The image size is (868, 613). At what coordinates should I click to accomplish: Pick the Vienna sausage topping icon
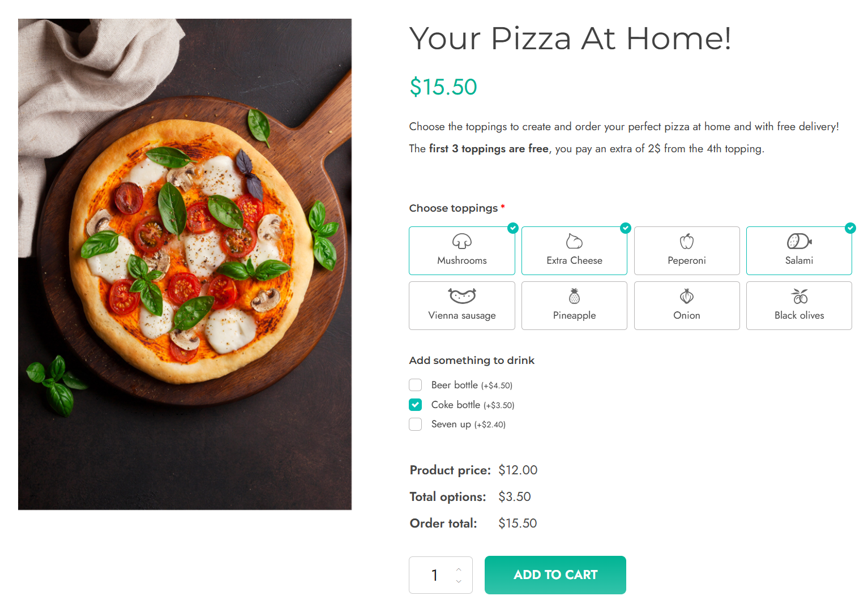point(461,297)
